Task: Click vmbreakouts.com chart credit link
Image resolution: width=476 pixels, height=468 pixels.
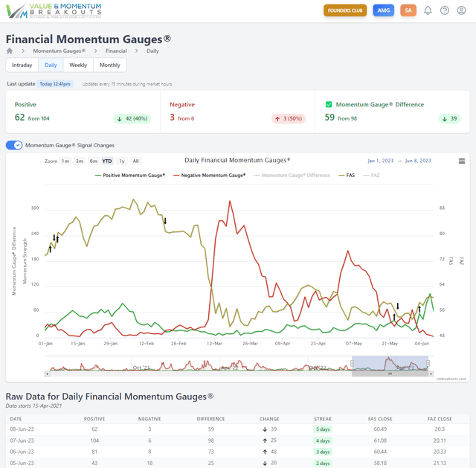Action: (x=451, y=379)
